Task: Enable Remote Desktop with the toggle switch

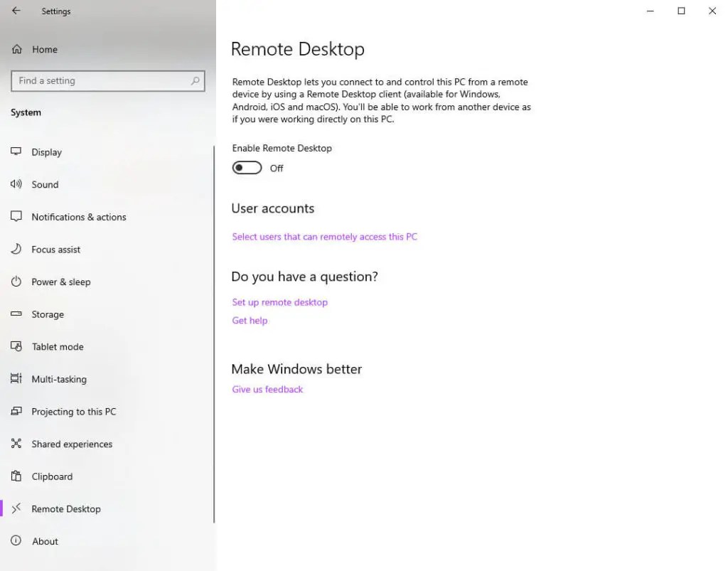Action: coord(247,167)
